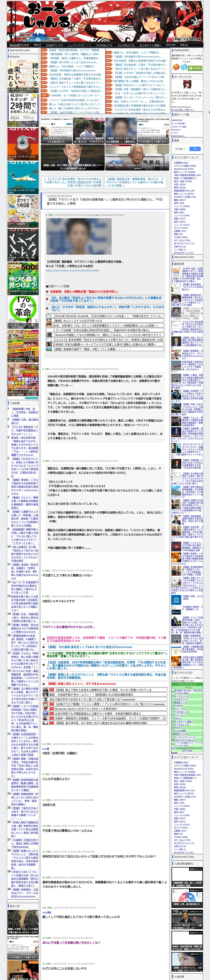Viewport: 210px width, 980px height.
Task: Open the 株式会社Bewitch link
Action: click(178, 136)
